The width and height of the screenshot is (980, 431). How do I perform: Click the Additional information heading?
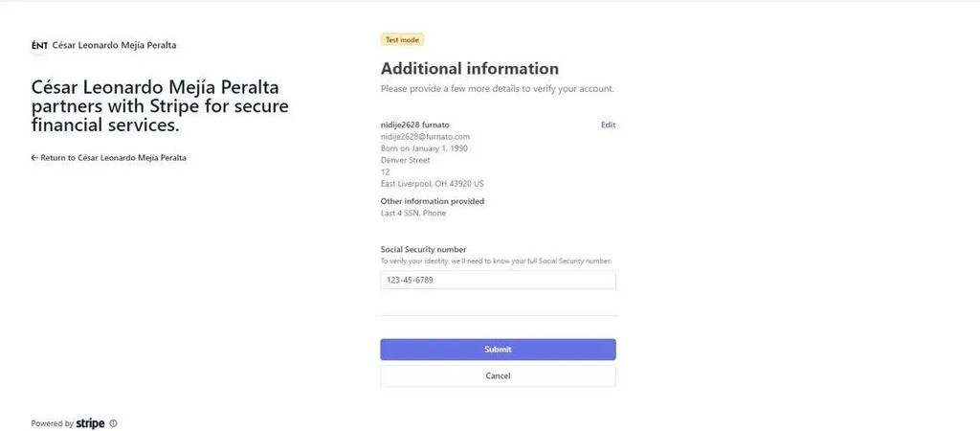[x=469, y=69]
